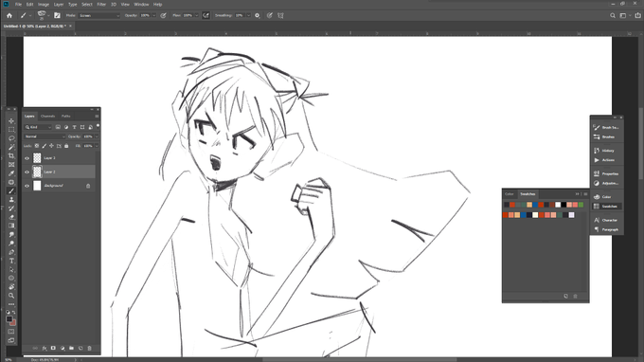
Task: Select the Move tool
Action: tap(11, 120)
